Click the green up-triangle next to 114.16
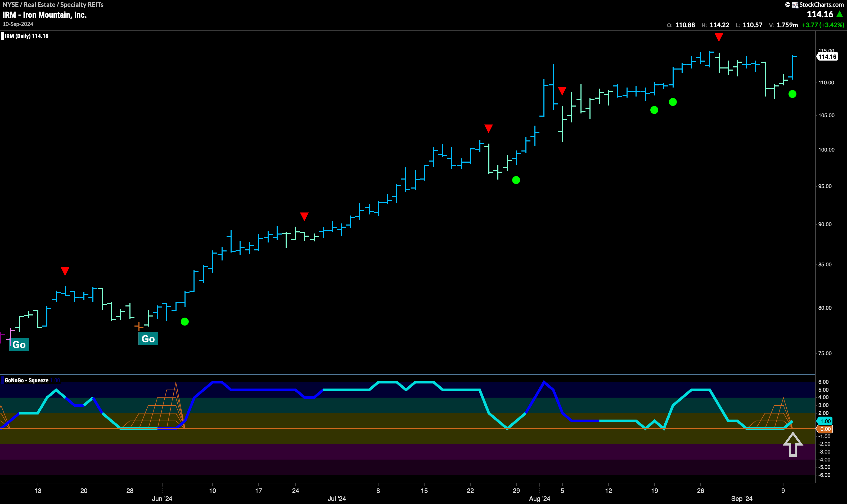 (x=840, y=14)
